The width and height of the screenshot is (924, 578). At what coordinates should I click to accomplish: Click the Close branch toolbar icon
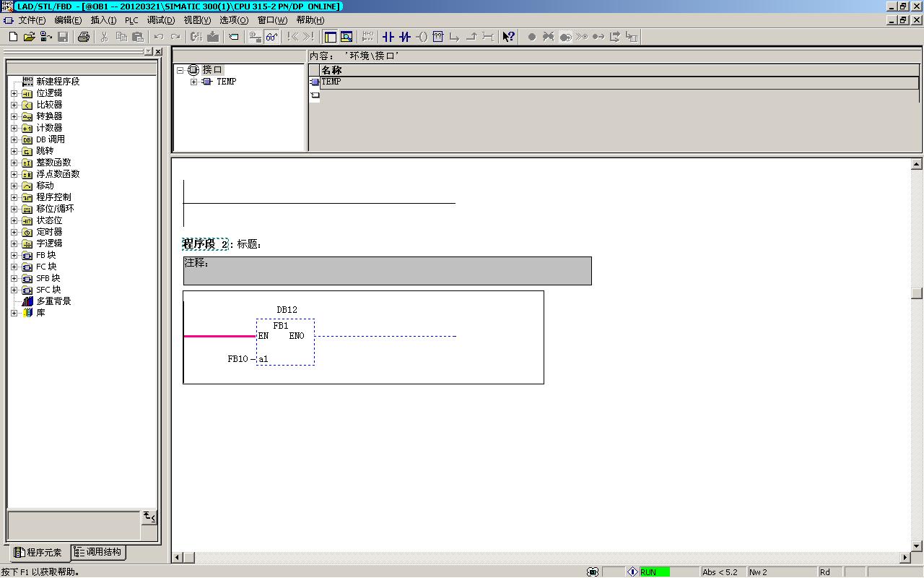coord(471,37)
